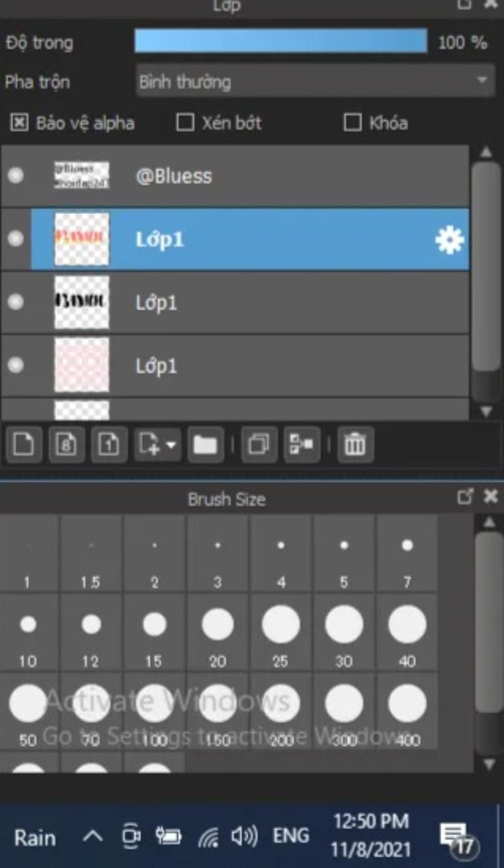Pop out the Brush Size panel

(465, 497)
